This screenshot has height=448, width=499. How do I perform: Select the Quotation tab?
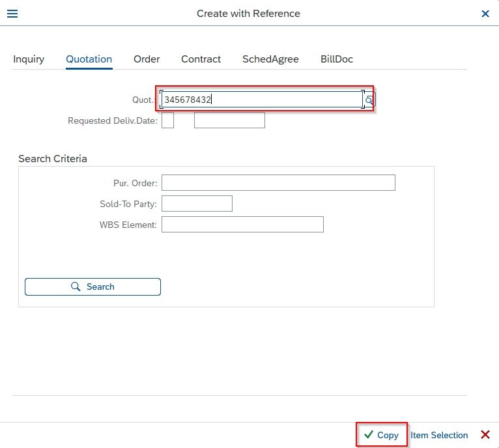pos(89,59)
